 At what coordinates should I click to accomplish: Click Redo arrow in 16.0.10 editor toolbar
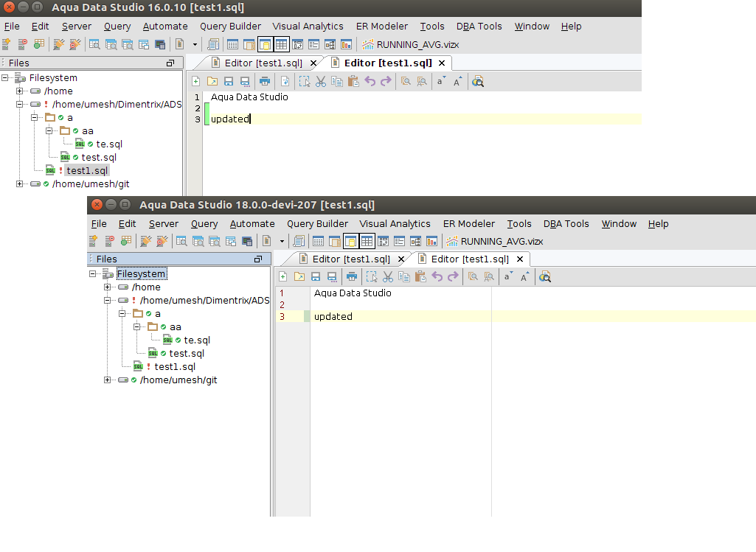386,81
